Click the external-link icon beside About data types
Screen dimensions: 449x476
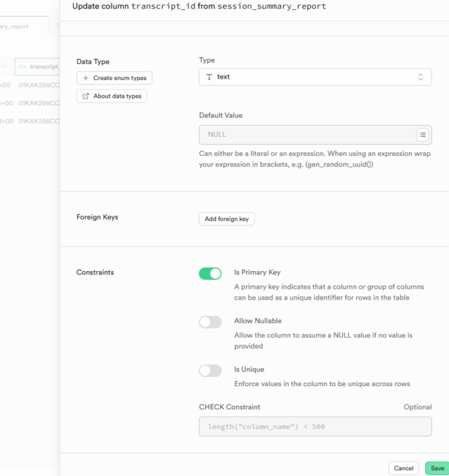click(86, 97)
